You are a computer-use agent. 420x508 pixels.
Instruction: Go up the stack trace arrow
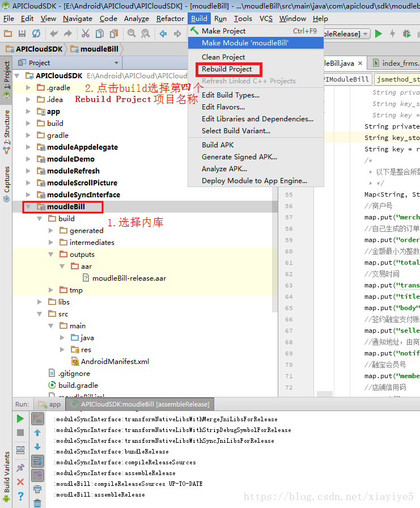pos(37,433)
